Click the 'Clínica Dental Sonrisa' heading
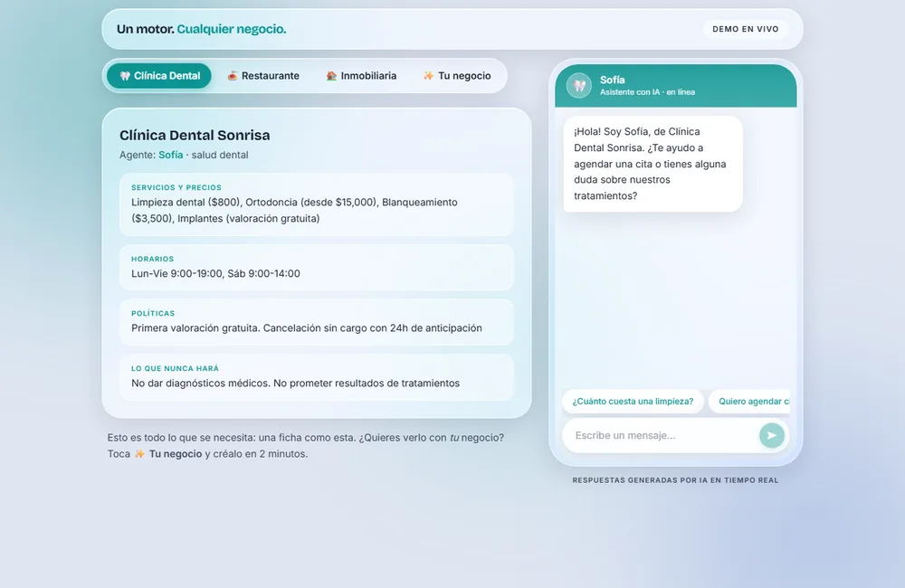 click(x=195, y=135)
